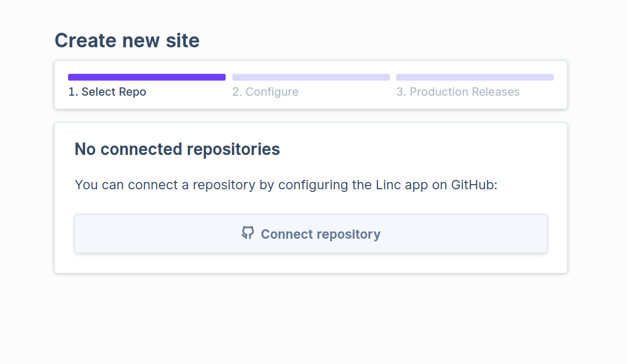
Task: Click the light progress bar above Configure
Action: coord(311,77)
